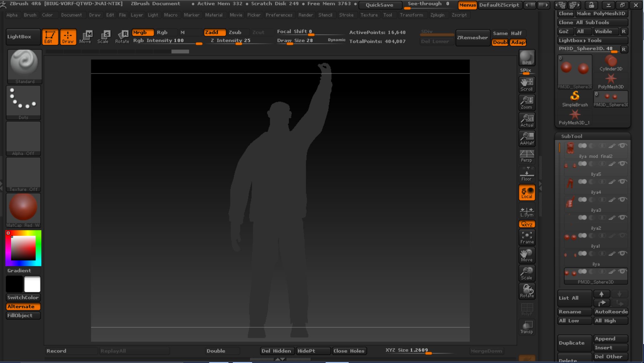
Task: Hide the ilya5 subtool eye icon
Action: click(x=622, y=164)
